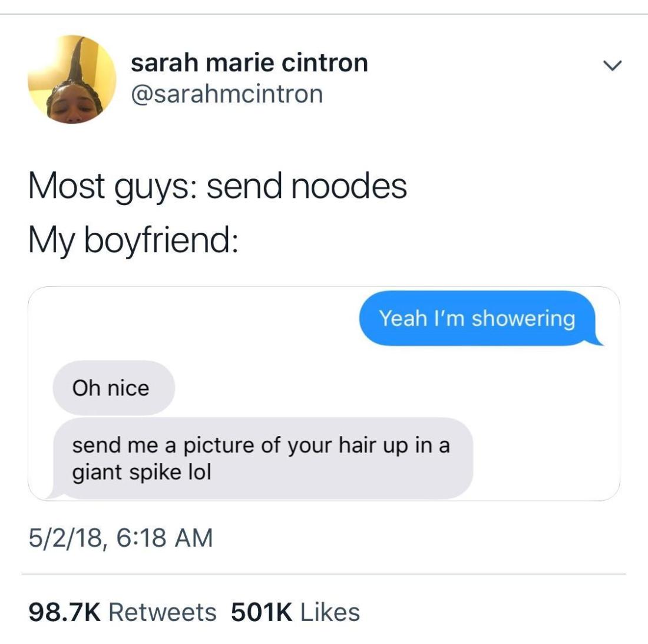Open the Retweets label list

tap(163, 612)
